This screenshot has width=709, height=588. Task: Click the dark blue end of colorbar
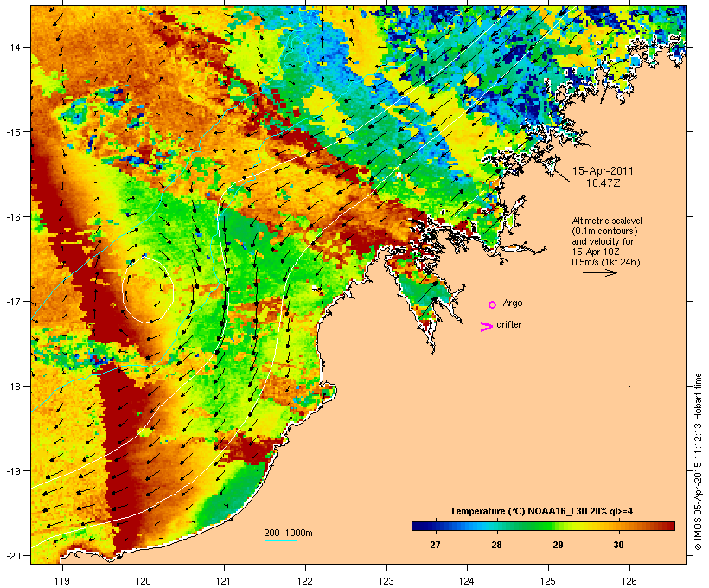pos(416,526)
